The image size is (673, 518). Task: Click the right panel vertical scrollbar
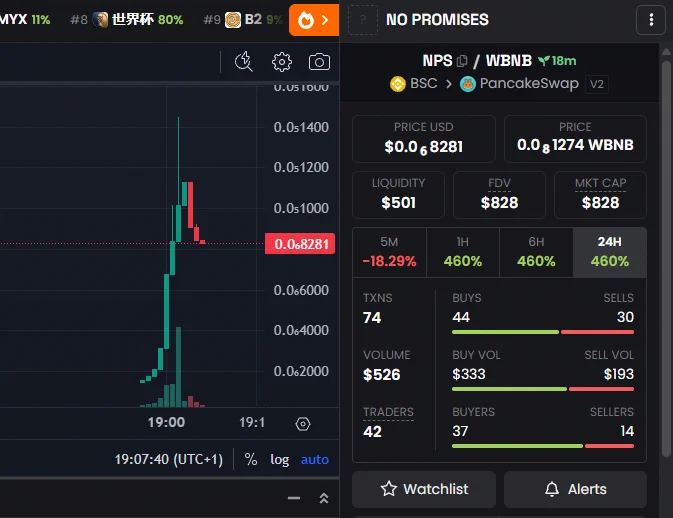point(666,259)
